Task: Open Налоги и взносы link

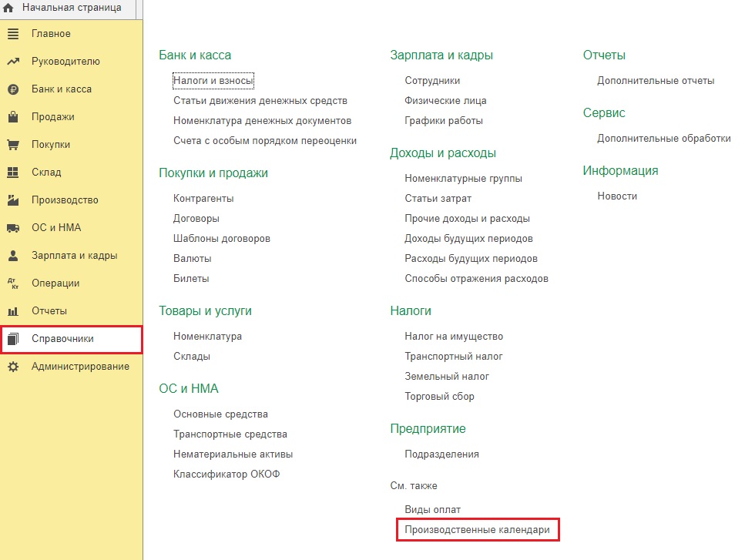Action: 213,81
